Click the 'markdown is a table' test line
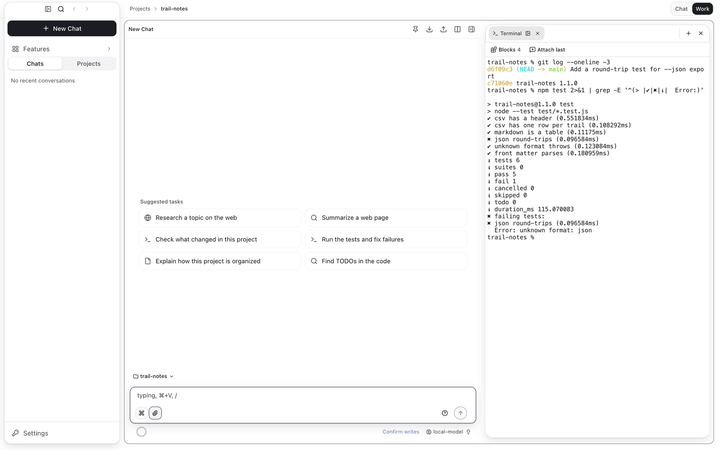Image resolution: width=720 pixels, height=450 pixels. [x=546, y=132]
